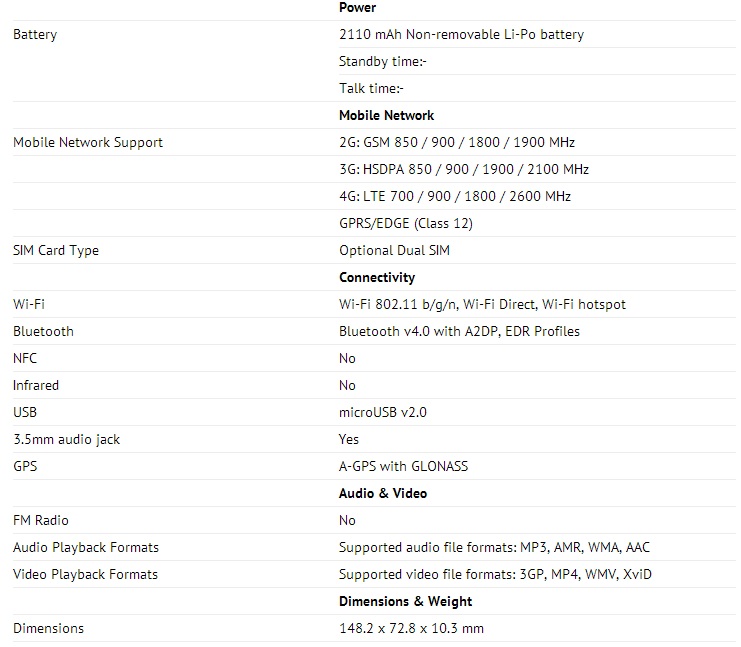Select the Battery row label
The width and height of the screenshot is (741, 647).
pyautogui.click(x=35, y=35)
